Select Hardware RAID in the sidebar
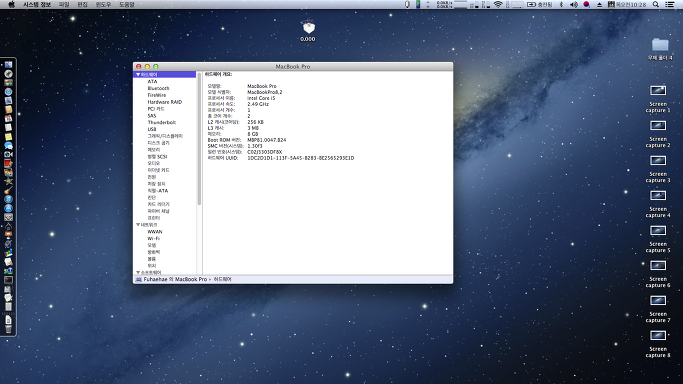The height and width of the screenshot is (384, 683). (165, 102)
